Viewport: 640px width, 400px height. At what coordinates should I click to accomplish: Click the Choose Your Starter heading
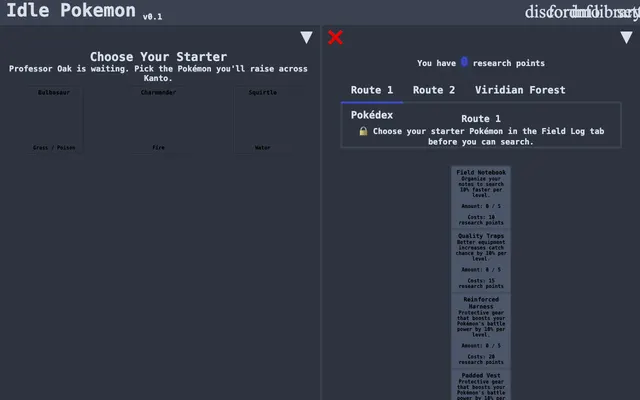point(158,57)
